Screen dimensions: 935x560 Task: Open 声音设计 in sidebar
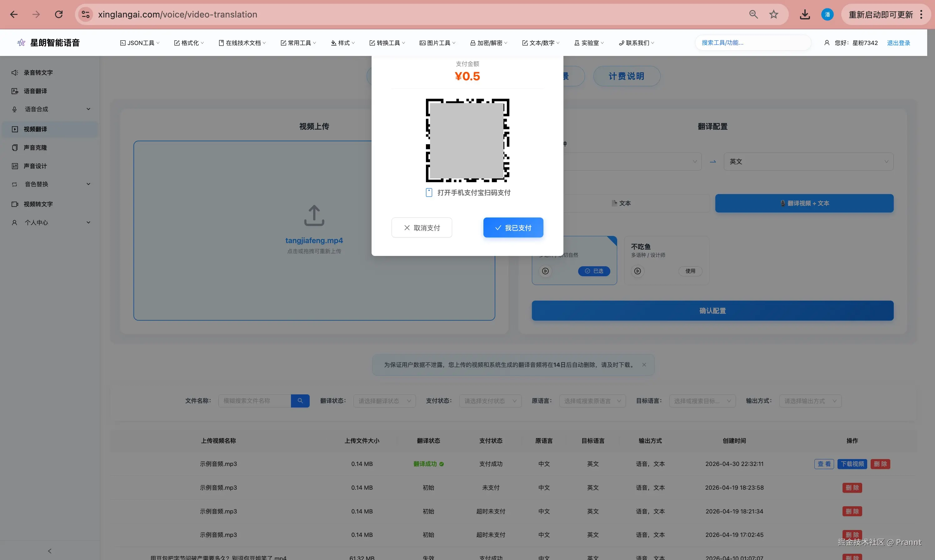pos(50,166)
